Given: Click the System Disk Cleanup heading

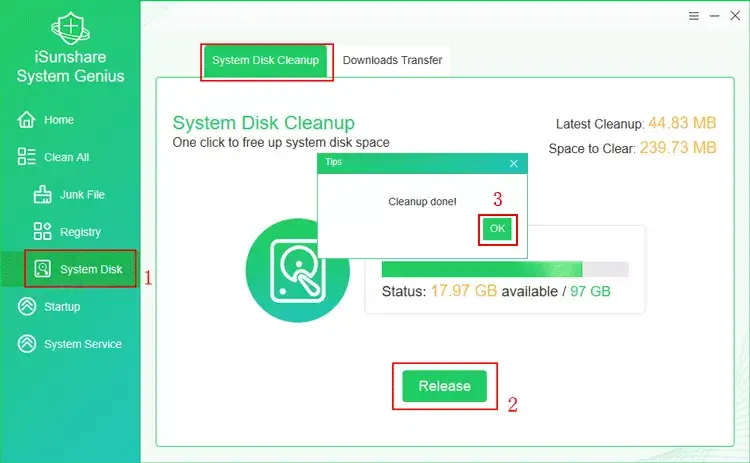Looking at the screenshot, I should tap(264, 122).
